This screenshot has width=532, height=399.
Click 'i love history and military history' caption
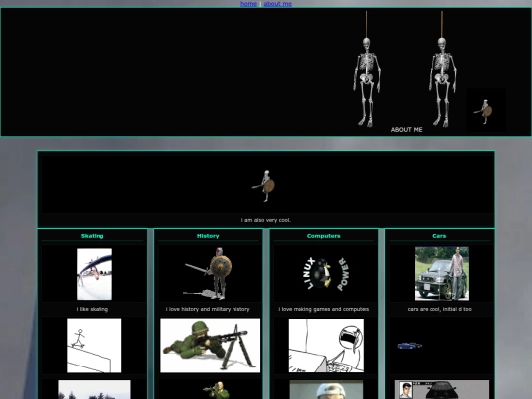[208, 309]
